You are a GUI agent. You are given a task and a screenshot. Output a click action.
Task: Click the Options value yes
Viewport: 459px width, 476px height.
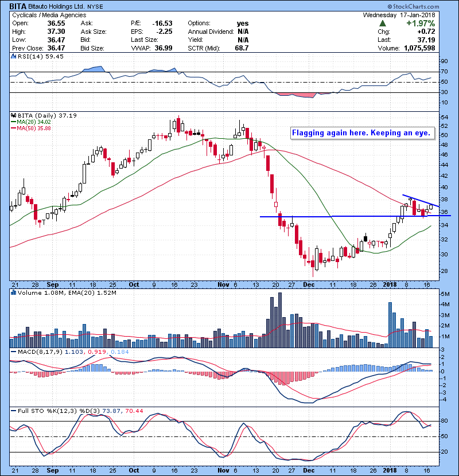(243, 24)
